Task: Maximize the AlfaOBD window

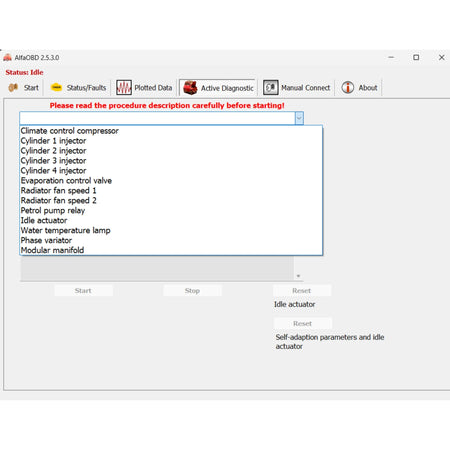Action: 416,57
